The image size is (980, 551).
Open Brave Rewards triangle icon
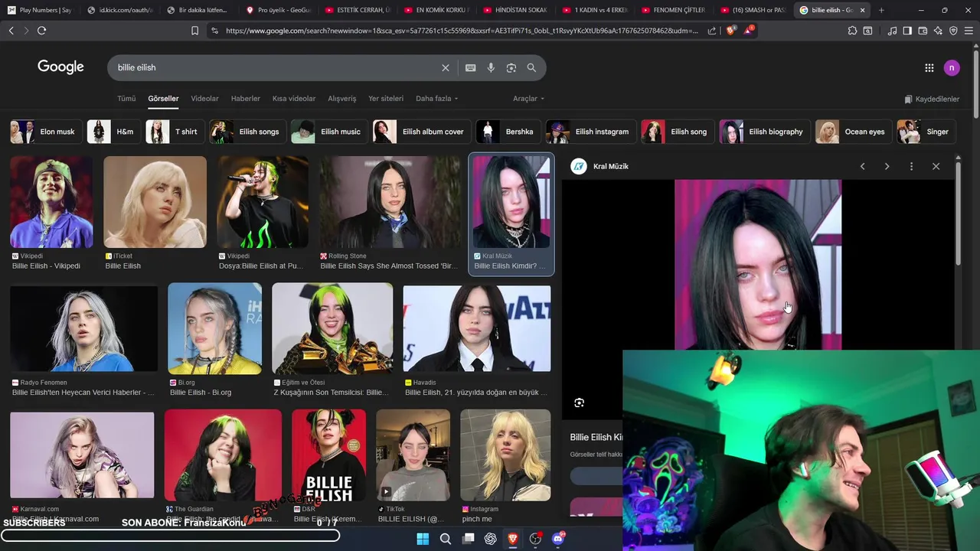point(749,31)
